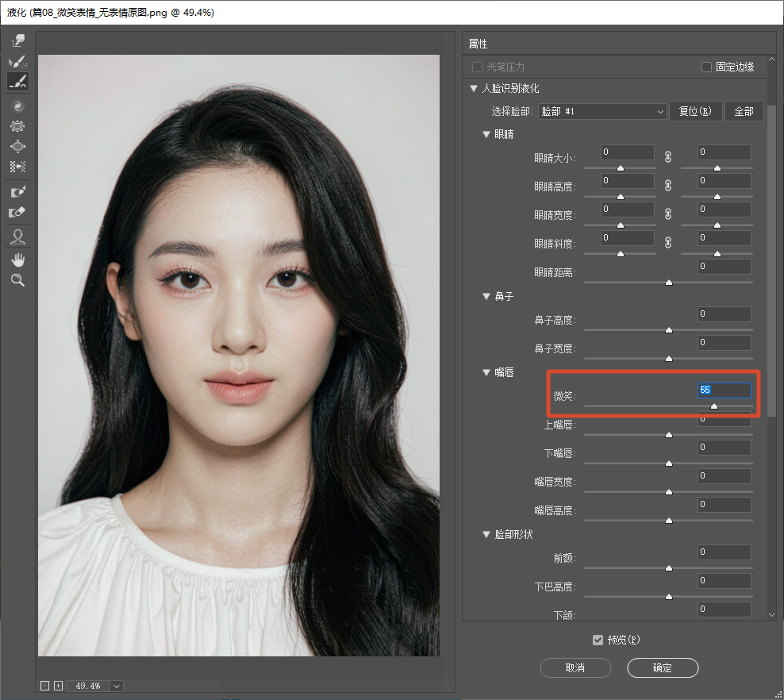Activate the Face tool
The image size is (784, 700).
[18, 237]
